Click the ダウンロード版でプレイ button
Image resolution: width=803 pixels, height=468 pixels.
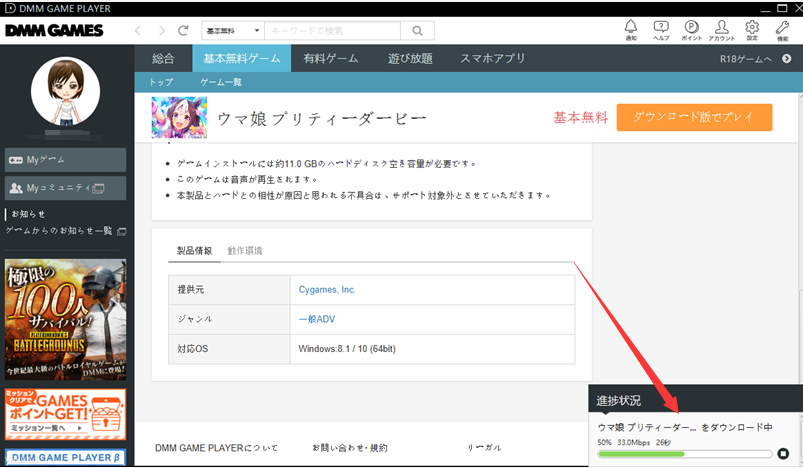pos(694,117)
